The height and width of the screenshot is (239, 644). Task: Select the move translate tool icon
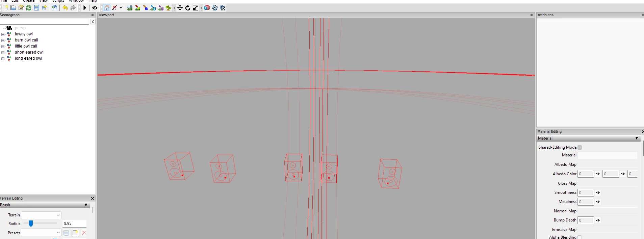180,8
